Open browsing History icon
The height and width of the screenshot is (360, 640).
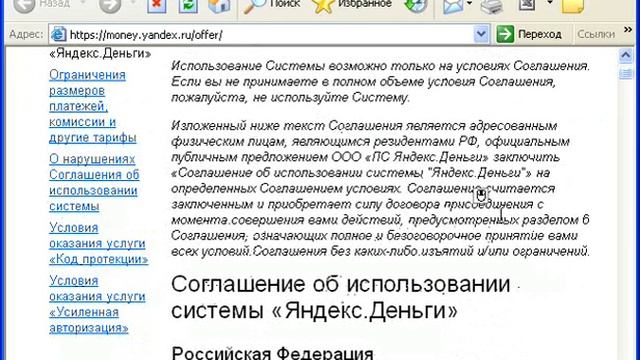[416, 5]
